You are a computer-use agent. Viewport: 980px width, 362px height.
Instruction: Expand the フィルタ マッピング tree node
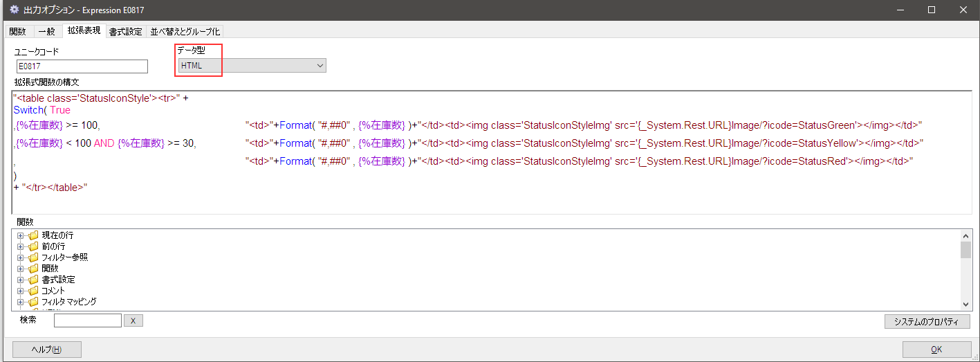(21, 302)
